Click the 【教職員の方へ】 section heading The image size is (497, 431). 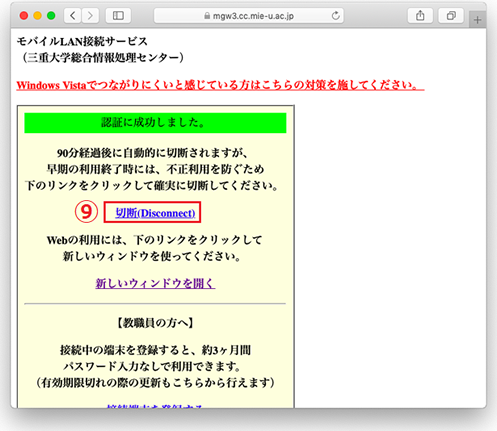[155, 323]
